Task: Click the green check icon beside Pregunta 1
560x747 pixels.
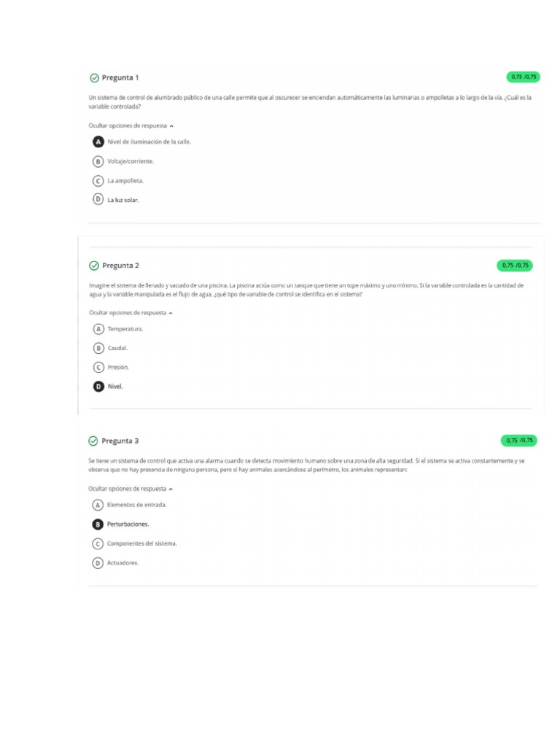Action: click(93, 77)
